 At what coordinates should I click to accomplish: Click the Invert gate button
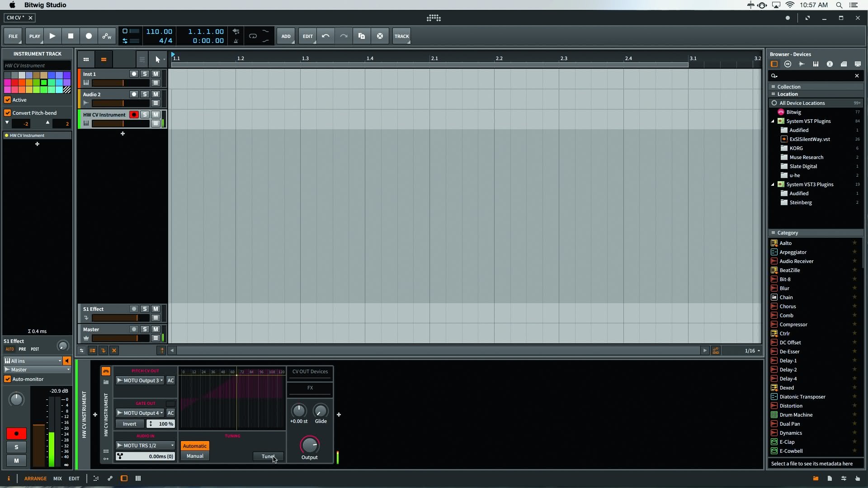coord(129,424)
